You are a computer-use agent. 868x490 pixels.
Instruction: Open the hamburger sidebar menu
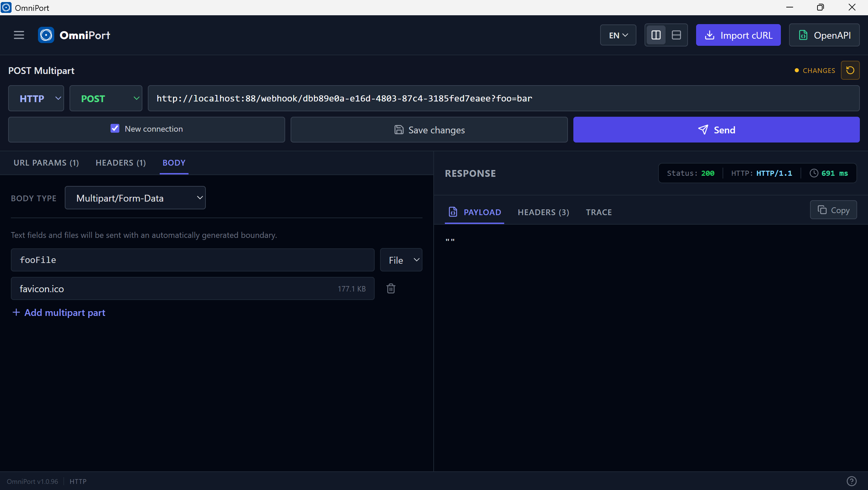pos(19,35)
